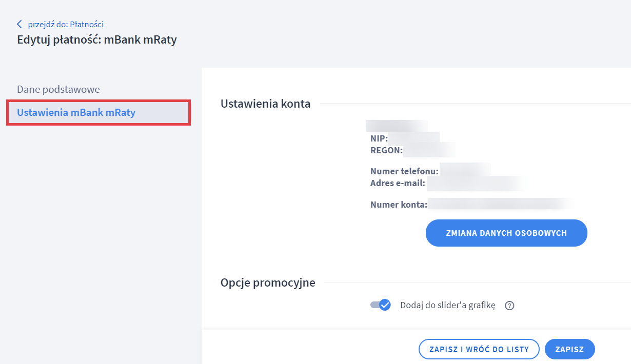
Task: Select the Ustawienia mBank mRaty tab
Action: pos(76,112)
